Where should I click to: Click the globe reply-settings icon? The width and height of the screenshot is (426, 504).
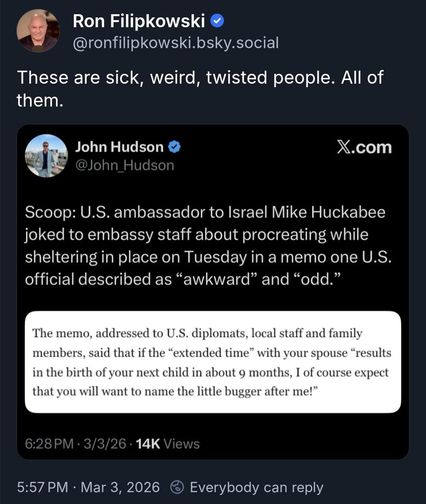[177, 487]
